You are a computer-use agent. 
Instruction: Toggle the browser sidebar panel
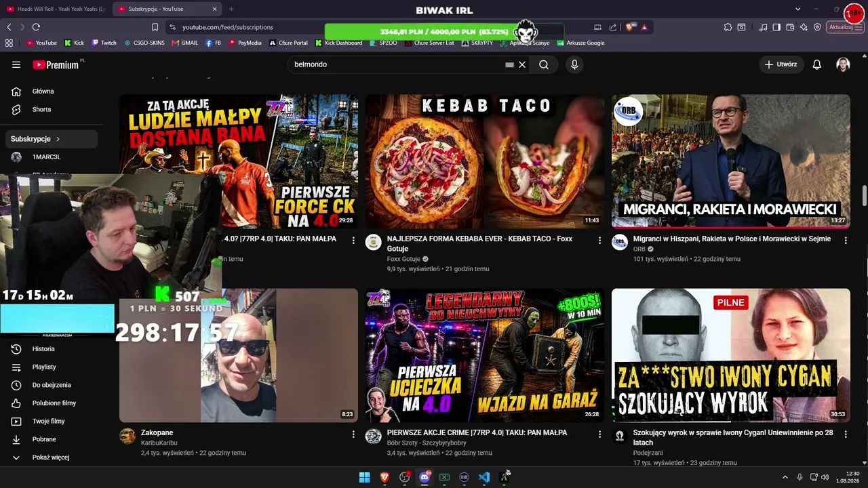click(776, 27)
